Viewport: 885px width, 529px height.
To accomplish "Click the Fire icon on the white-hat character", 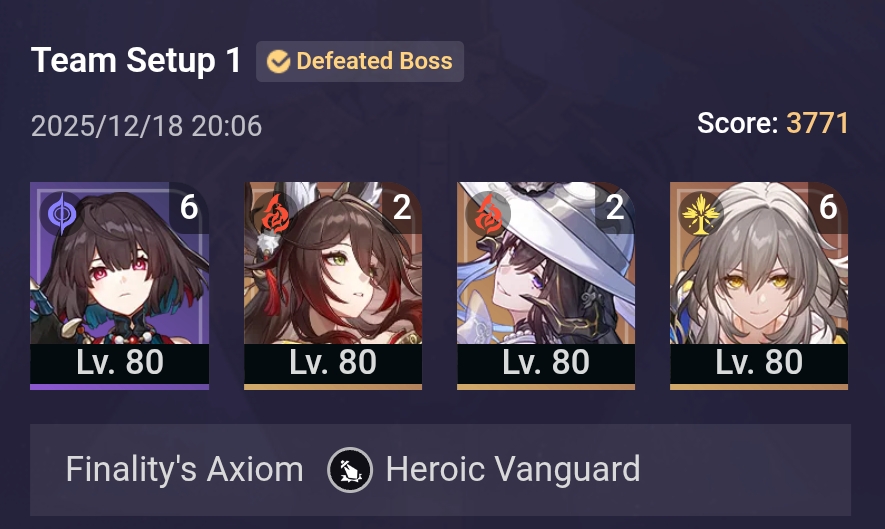I will (488, 215).
